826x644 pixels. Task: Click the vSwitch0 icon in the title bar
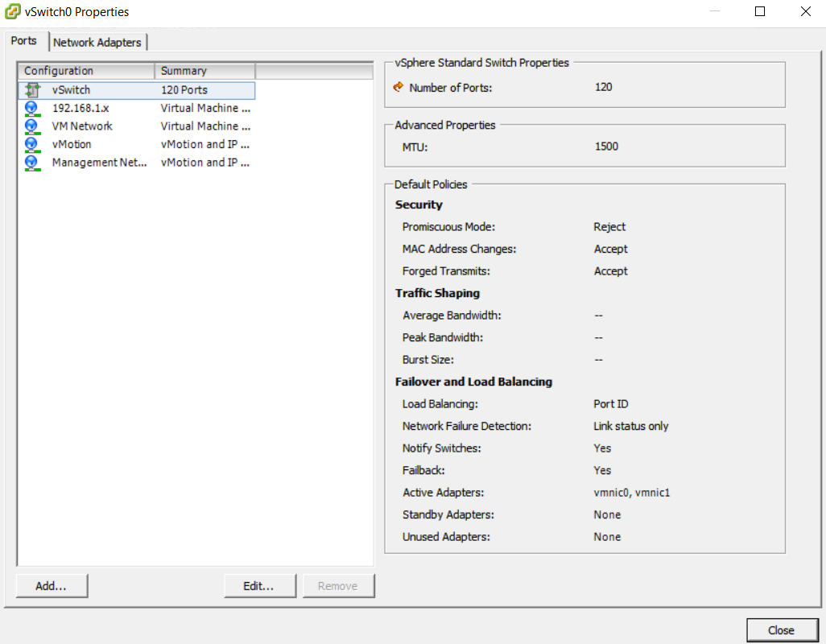(12, 11)
